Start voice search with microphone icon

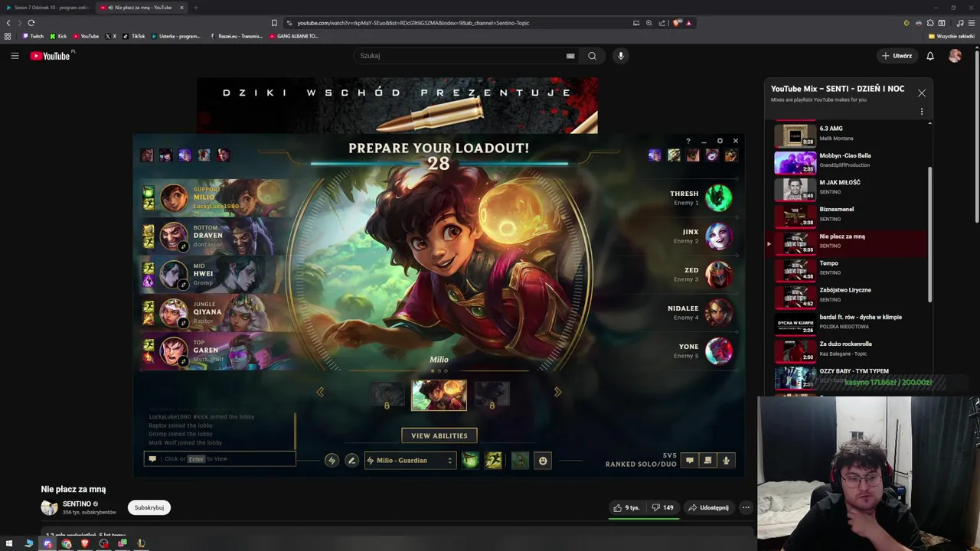[x=621, y=56]
